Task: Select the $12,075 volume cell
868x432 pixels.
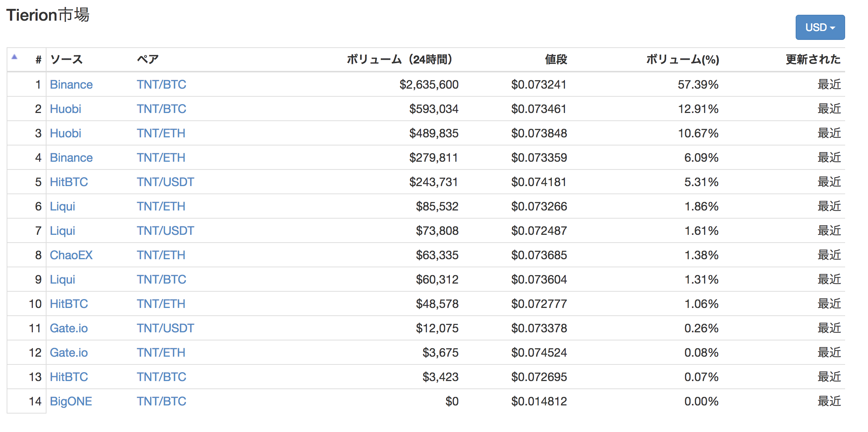Action: click(437, 328)
